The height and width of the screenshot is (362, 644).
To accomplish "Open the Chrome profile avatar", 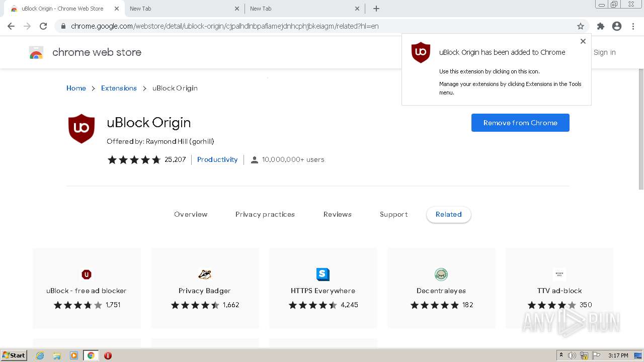I will 617,26.
